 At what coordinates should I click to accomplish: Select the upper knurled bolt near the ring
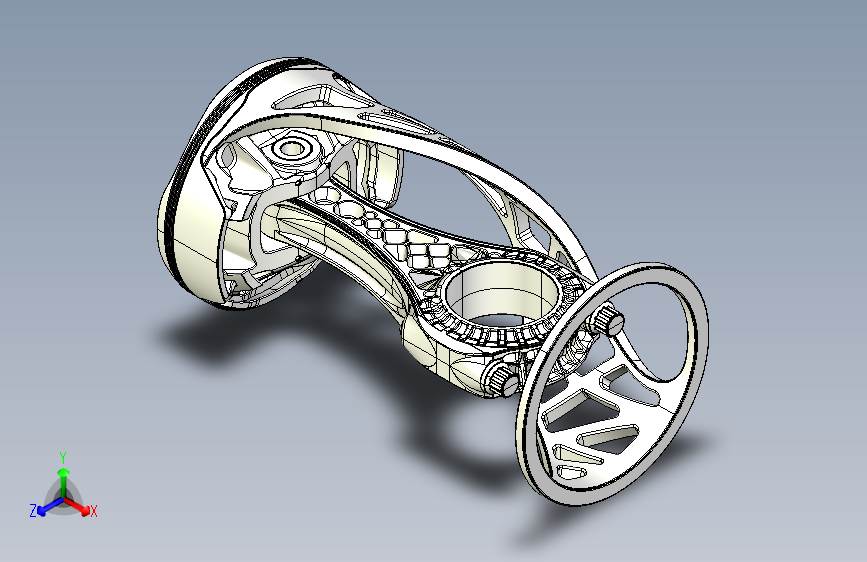tap(608, 319)
